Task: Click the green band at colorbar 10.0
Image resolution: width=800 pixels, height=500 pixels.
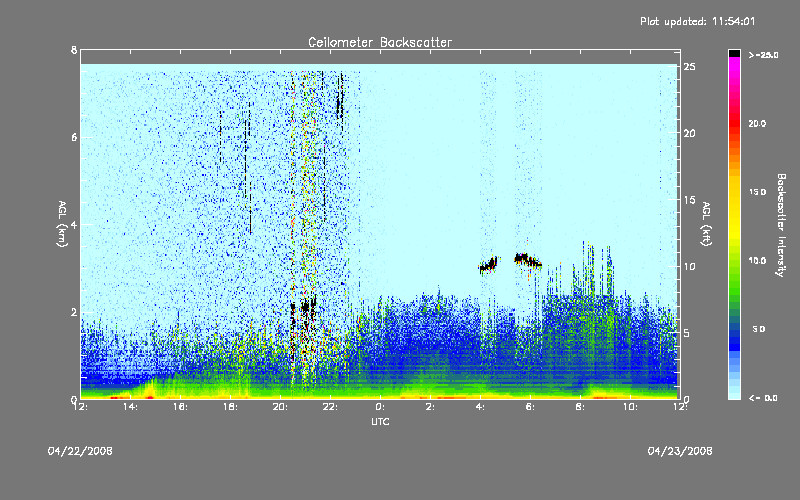Action: [734, 261]
